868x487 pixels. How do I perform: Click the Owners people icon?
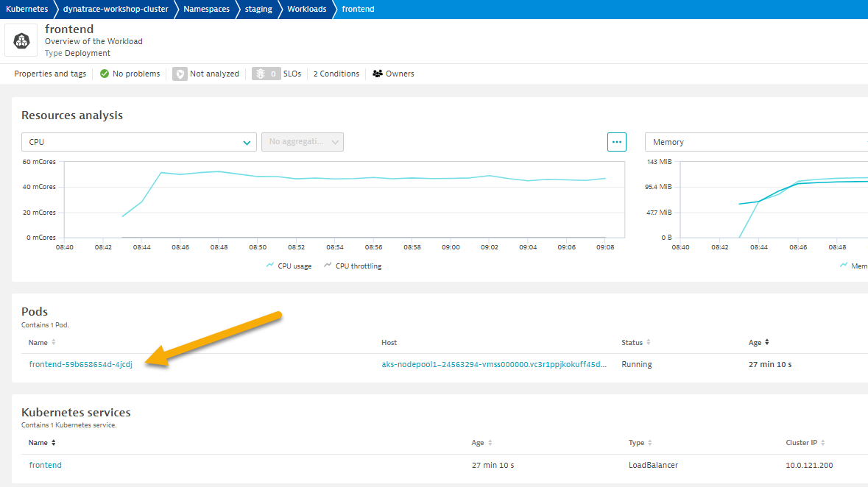[378, 74]
